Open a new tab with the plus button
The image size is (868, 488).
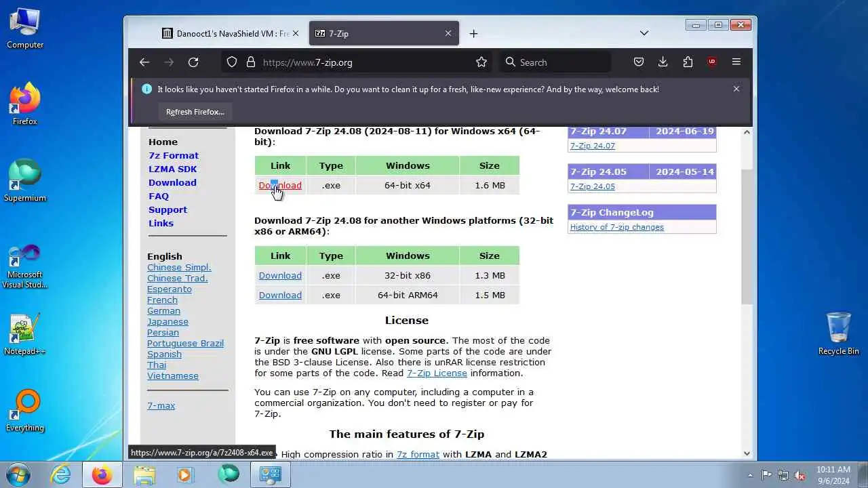pos(473,33)
